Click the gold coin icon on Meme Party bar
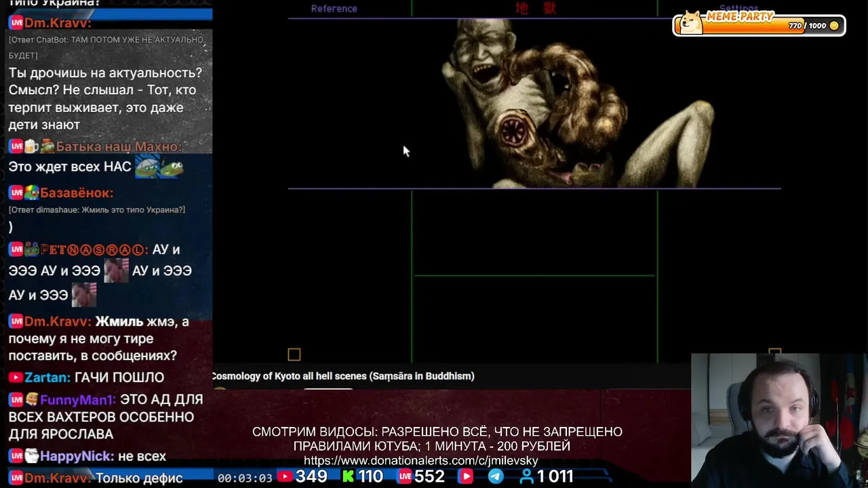The width and height of the screenshot is (868, 488). coord(834,26)
